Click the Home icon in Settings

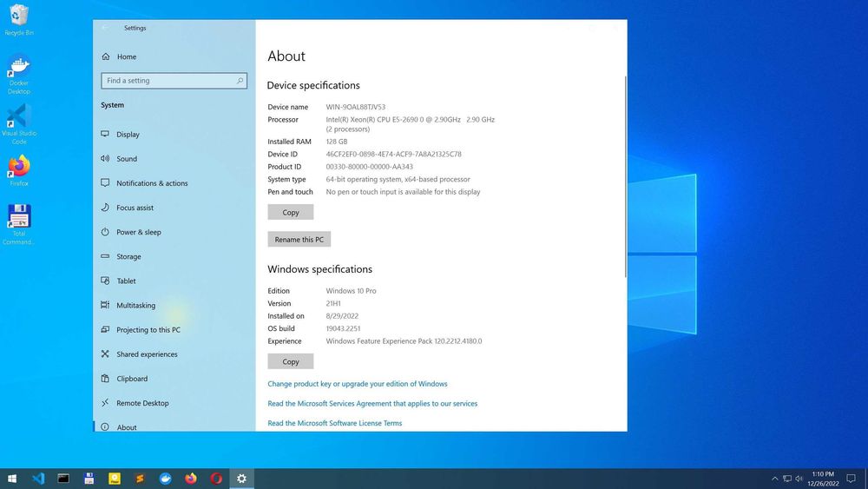click(x=106, y=56)
